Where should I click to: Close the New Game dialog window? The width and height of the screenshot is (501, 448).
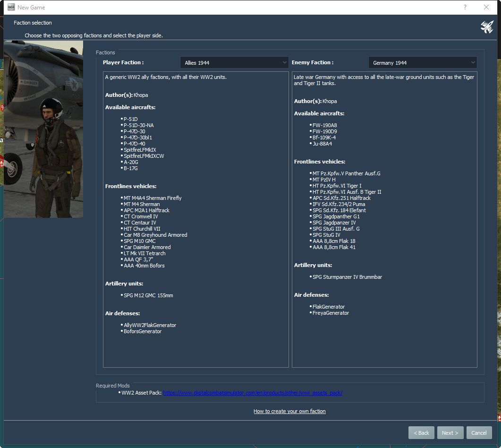click(x=486, y=7)
